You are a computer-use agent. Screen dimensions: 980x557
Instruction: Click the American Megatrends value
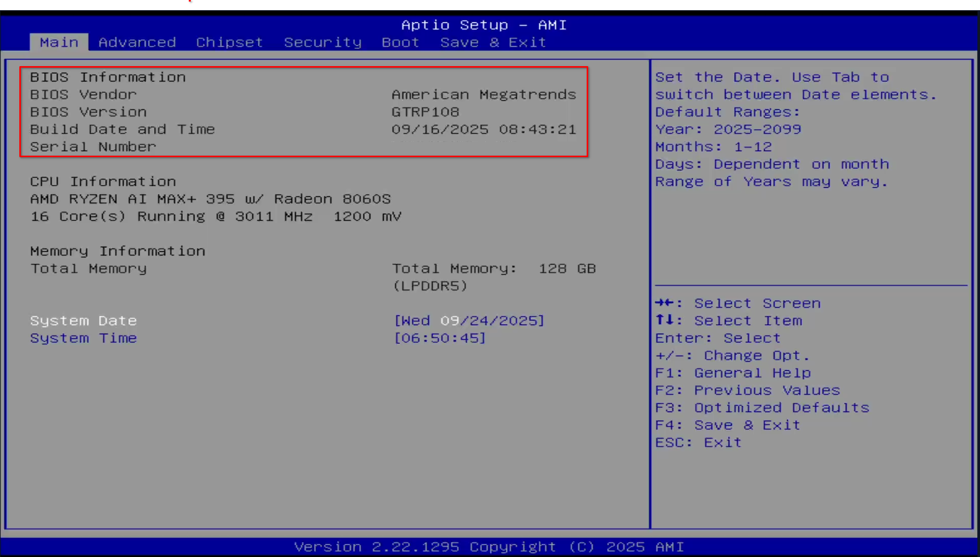click(484, 95)
